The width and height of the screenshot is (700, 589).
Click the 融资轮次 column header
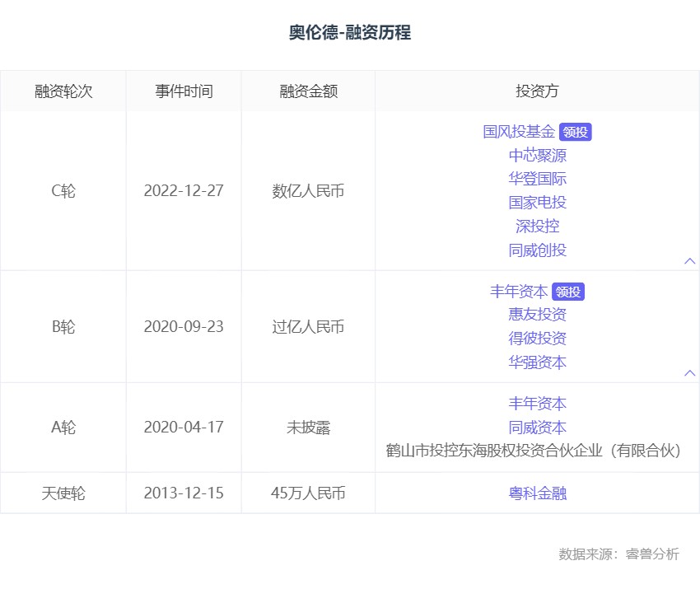pos(63,91)
